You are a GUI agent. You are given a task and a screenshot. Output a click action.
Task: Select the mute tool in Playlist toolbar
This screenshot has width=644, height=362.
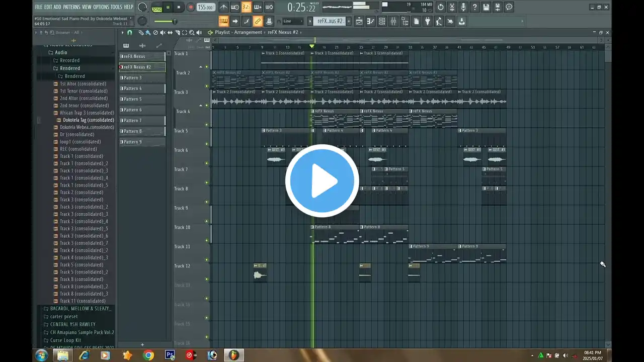tap(163, 32)
